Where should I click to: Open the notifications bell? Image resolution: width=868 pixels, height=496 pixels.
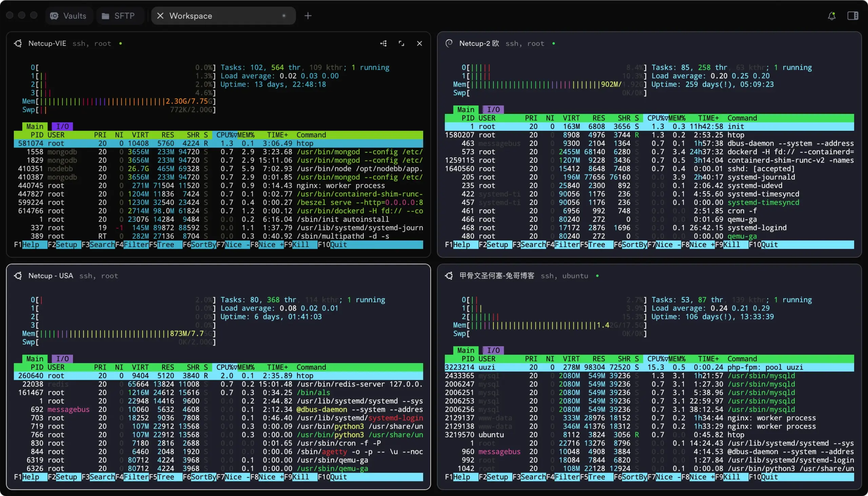tap(831, 16)
